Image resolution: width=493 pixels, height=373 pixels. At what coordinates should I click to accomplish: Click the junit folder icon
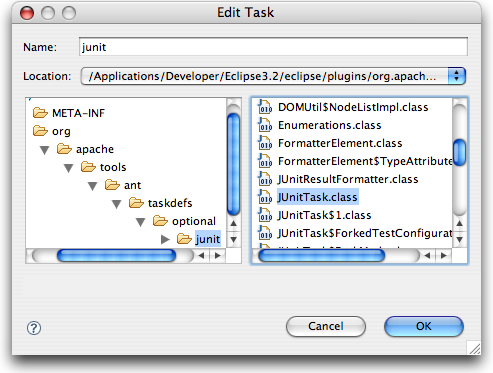[x=184, y=239]
